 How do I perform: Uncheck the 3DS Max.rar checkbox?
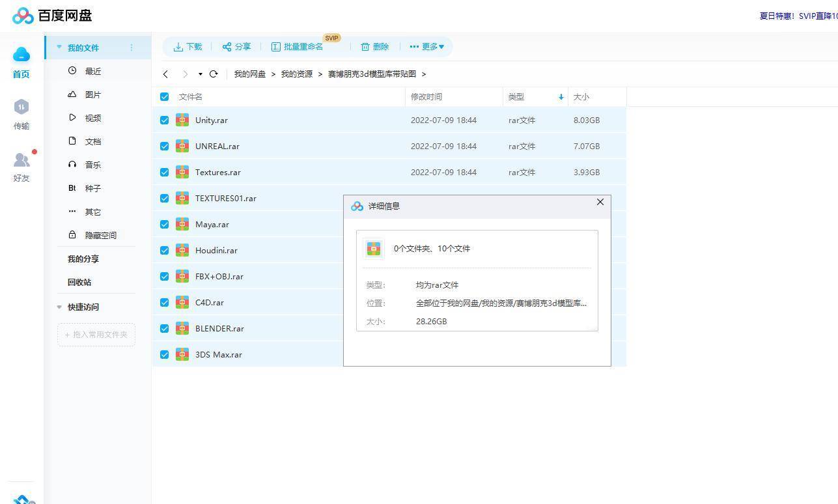[x=164, y=354]
